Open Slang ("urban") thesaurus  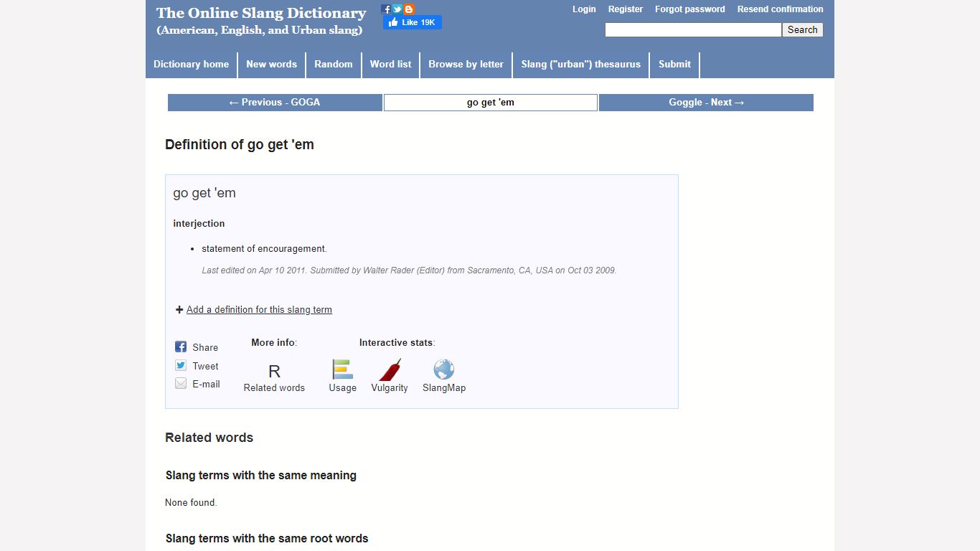click(581, 64)
